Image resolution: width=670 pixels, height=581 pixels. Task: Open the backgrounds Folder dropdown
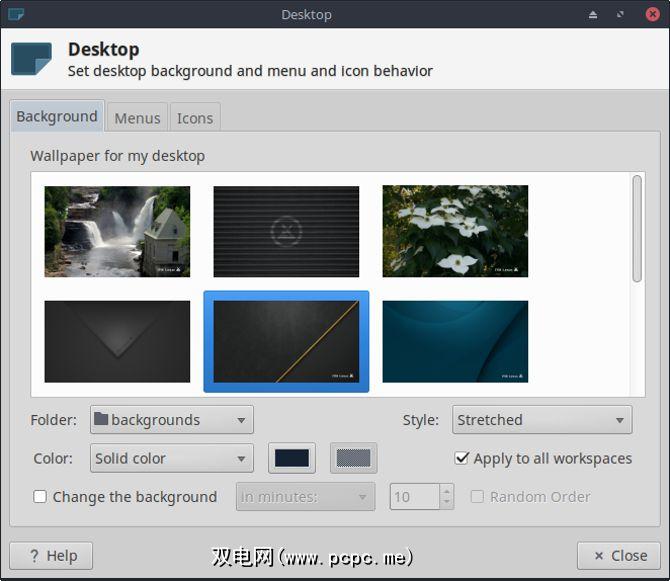tap(171, 420)
